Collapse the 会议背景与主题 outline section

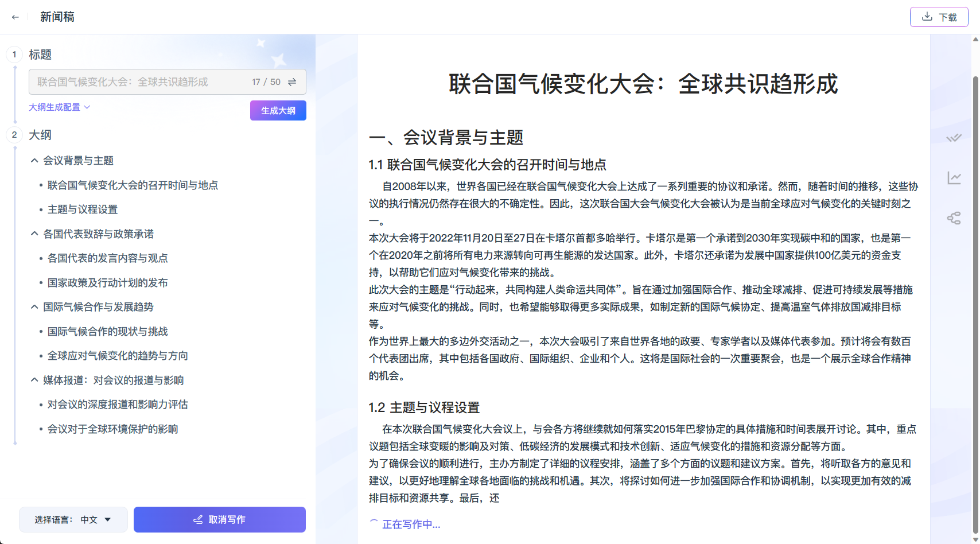(x=34, y=161)
